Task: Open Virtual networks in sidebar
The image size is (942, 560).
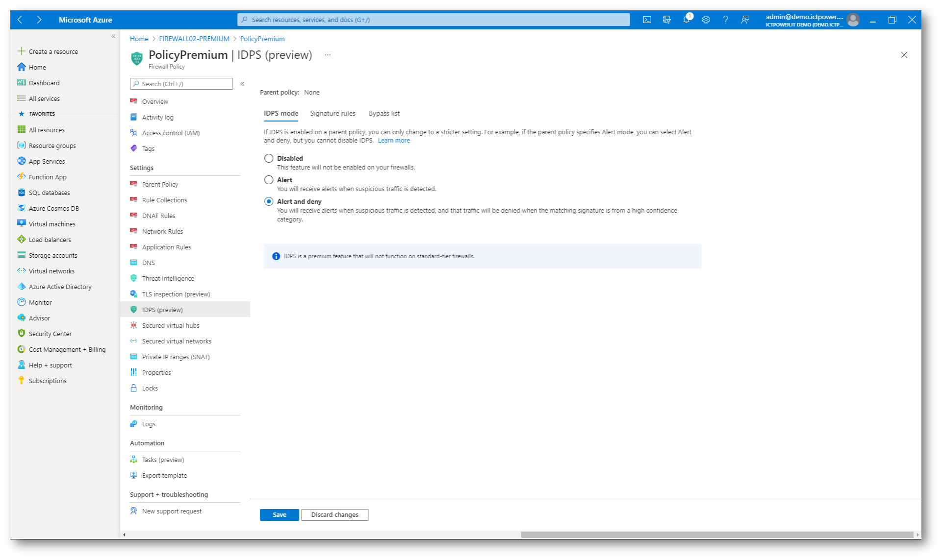Action: tap(51, 271)
